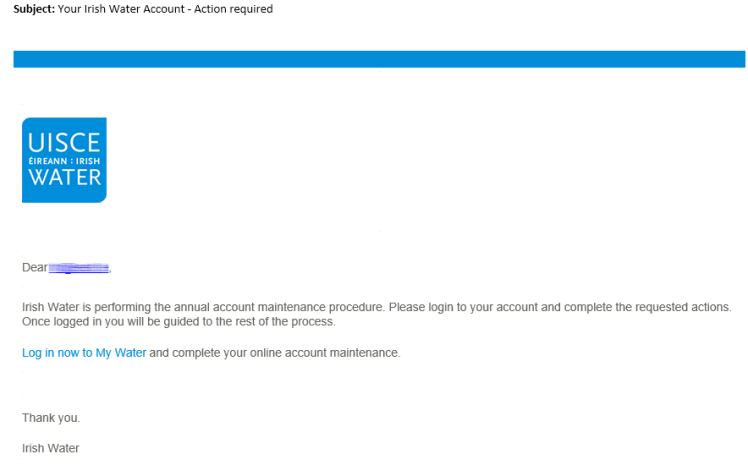Viewport: 748px width, 465px height.
Task: Click "and complete your online account maintenance" text
Action: click(x=275, y=353)
